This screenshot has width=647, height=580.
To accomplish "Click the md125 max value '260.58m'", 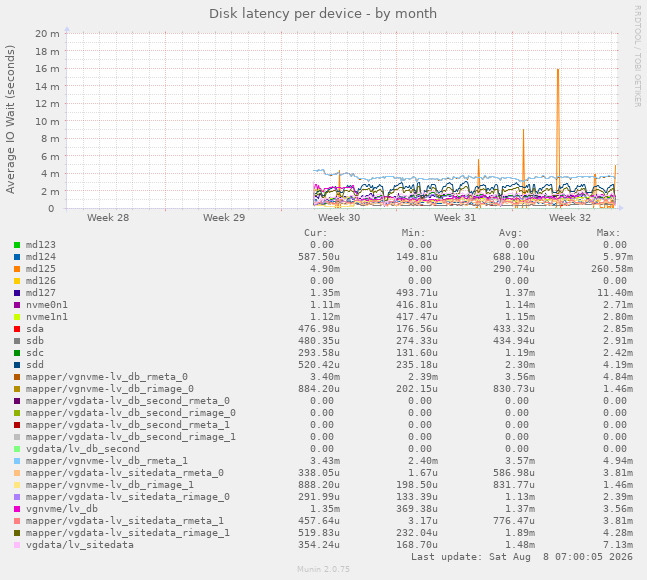I will (x=612, y=269).
